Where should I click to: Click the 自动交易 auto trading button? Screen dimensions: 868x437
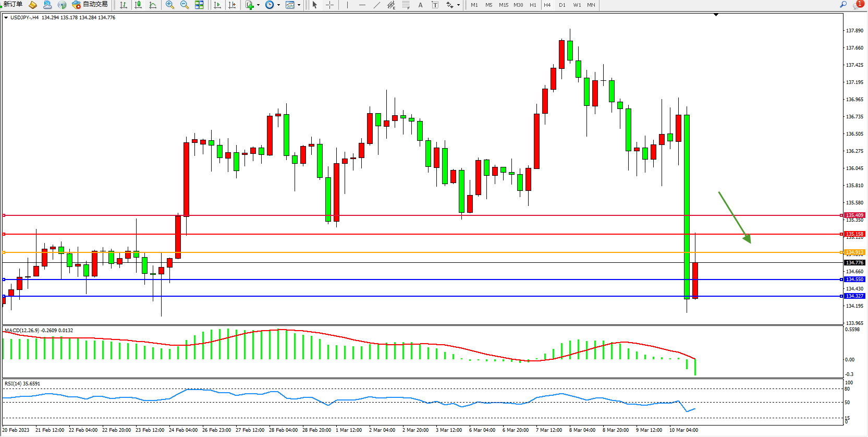click(x=90, y=5)
